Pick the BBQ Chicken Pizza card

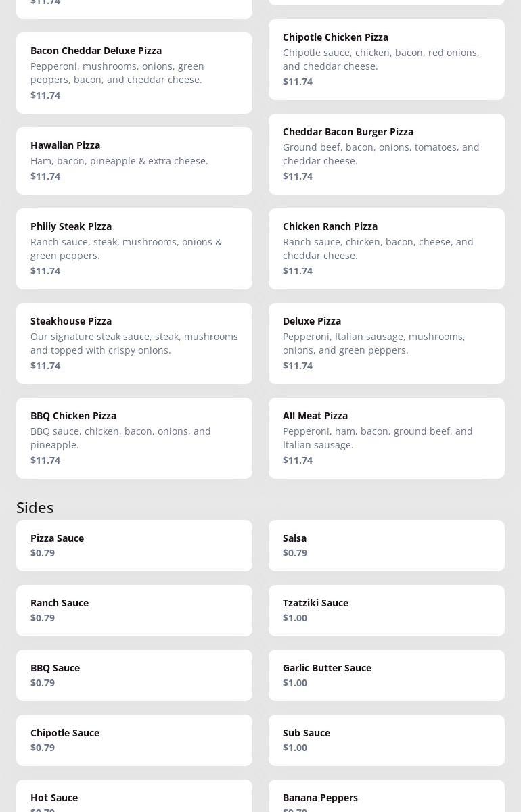134,437
